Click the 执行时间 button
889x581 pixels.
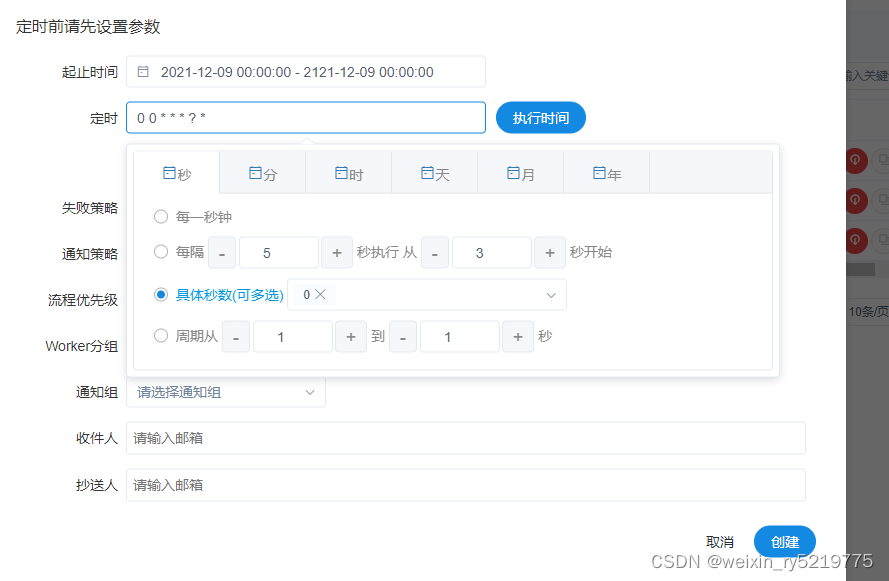541,118
